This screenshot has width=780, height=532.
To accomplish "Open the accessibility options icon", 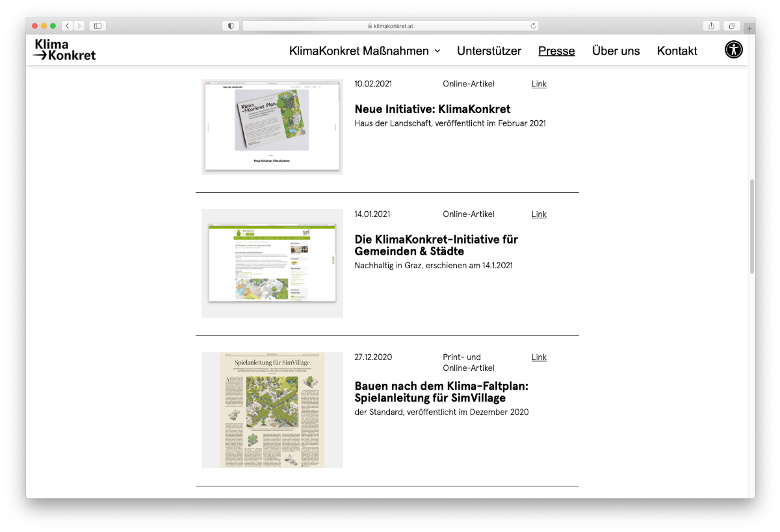I will pos(733,50).
